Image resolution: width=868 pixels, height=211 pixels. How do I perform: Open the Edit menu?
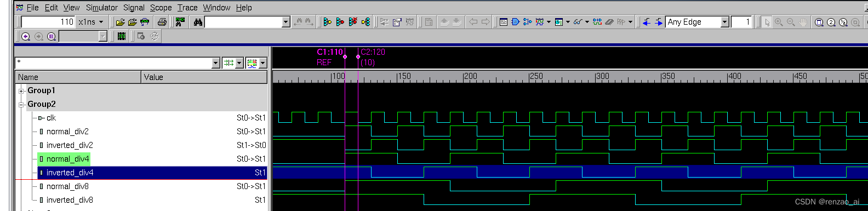click(52, 8)
